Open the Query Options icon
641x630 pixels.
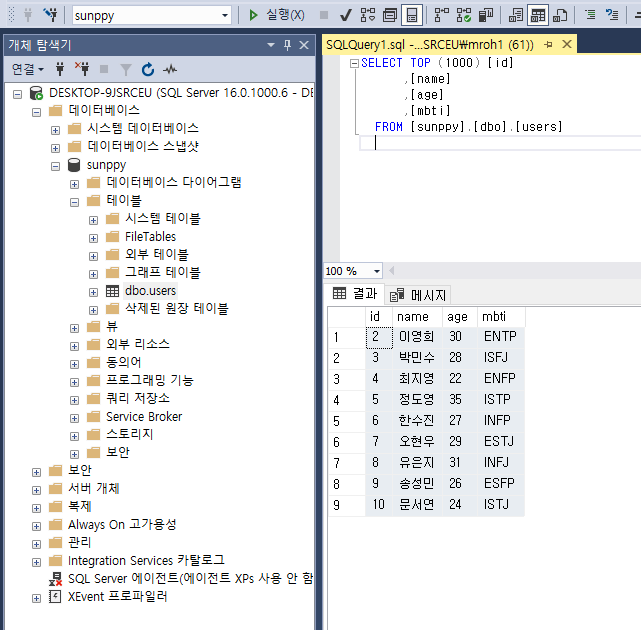pos(390,16)
